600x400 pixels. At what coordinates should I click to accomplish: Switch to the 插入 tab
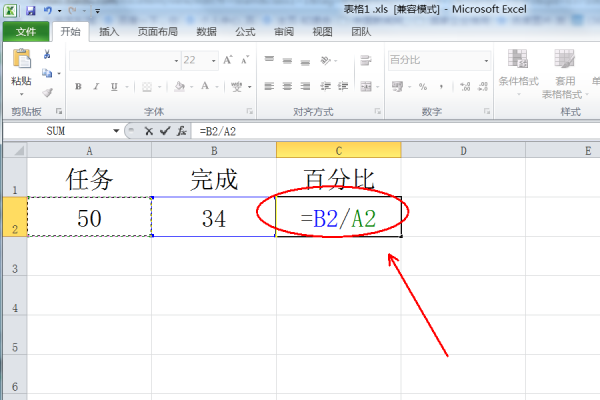point(109,32)
